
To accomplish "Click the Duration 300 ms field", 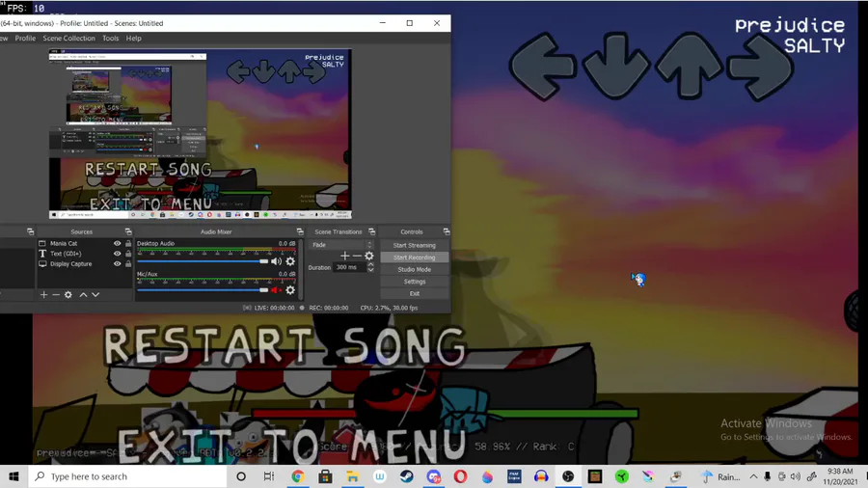I will click(350, 267).
